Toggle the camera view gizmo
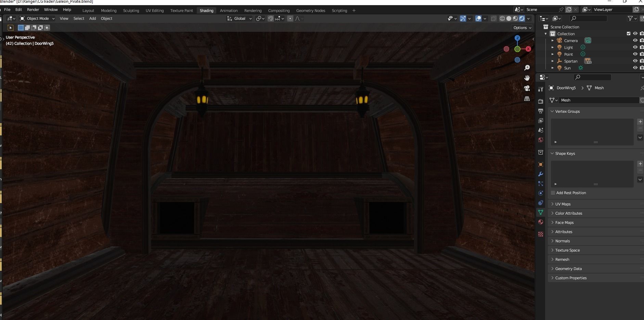 (527, 88)
